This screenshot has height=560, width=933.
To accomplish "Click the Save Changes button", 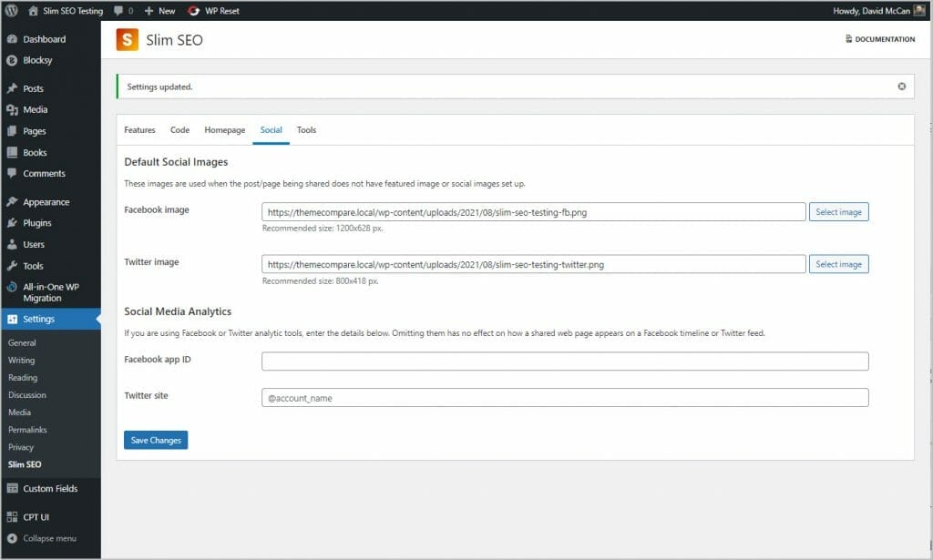I will click(x=156, y=441).
